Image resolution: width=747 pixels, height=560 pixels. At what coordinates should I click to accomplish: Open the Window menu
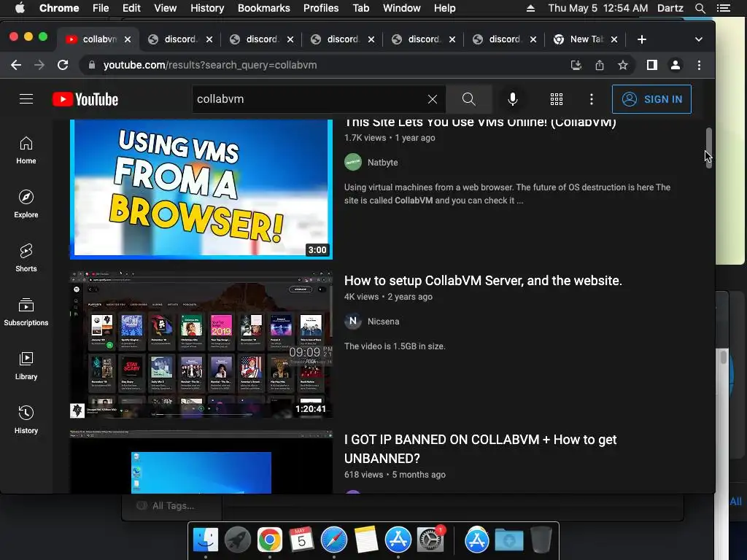pyautogui.click(x=402, y=8)
